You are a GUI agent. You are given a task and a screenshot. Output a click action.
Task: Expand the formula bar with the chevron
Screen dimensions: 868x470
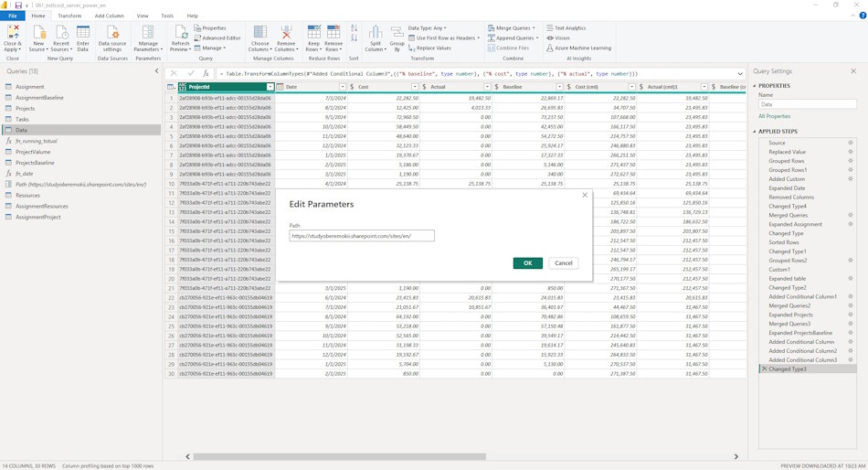(x=740, y=73)
